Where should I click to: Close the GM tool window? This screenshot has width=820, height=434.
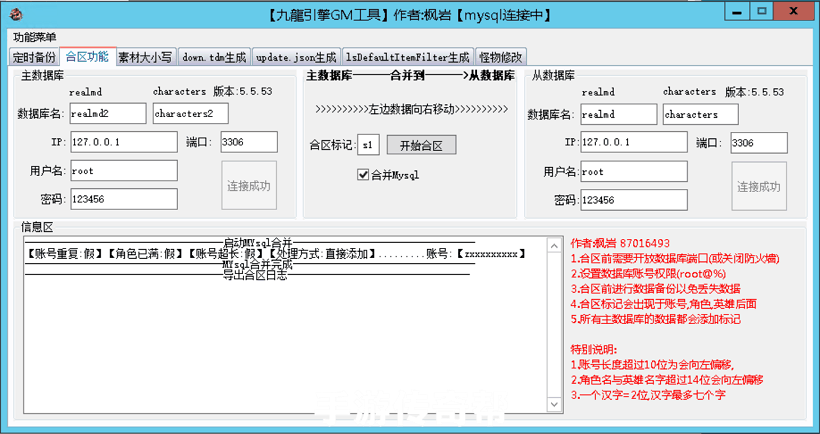[794, 11]
